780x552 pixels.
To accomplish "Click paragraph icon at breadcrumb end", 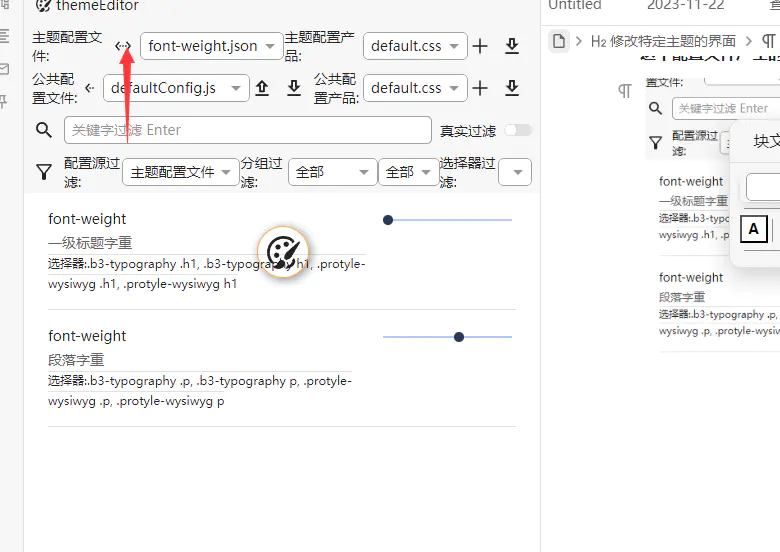I will coord(769,41).
